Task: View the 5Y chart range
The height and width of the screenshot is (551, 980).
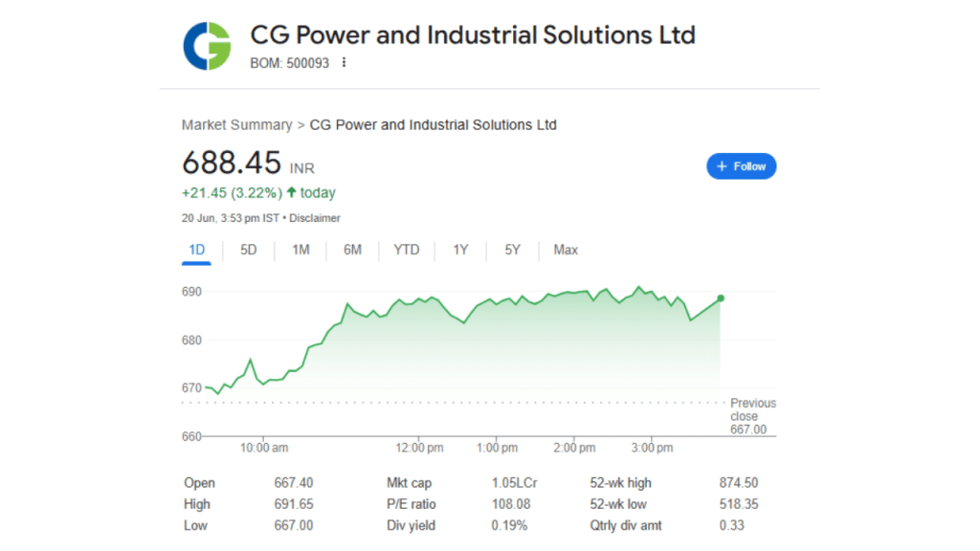Action: 513,250
